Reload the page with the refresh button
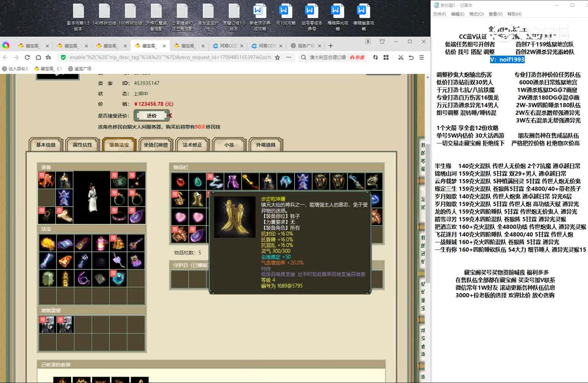This screenshot has height=383, width=588. pyautogui.click(x=27, y=57)
